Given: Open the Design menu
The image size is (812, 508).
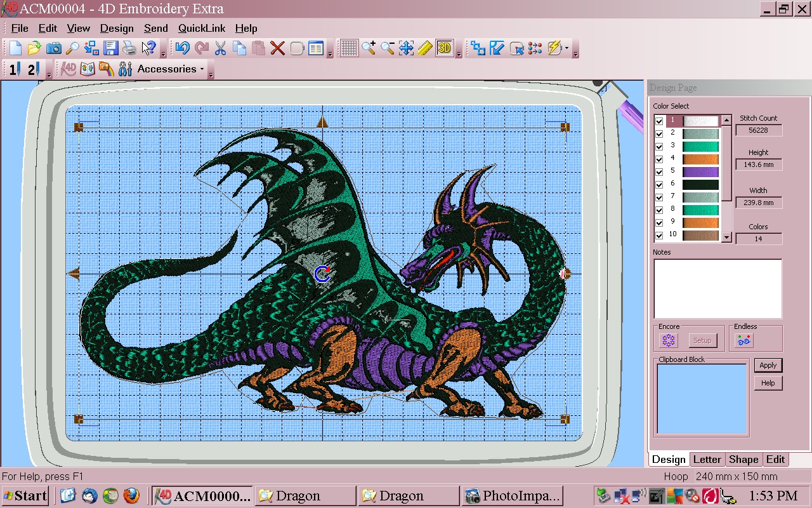Looking at the screenshot, I should tap(117, 28).
